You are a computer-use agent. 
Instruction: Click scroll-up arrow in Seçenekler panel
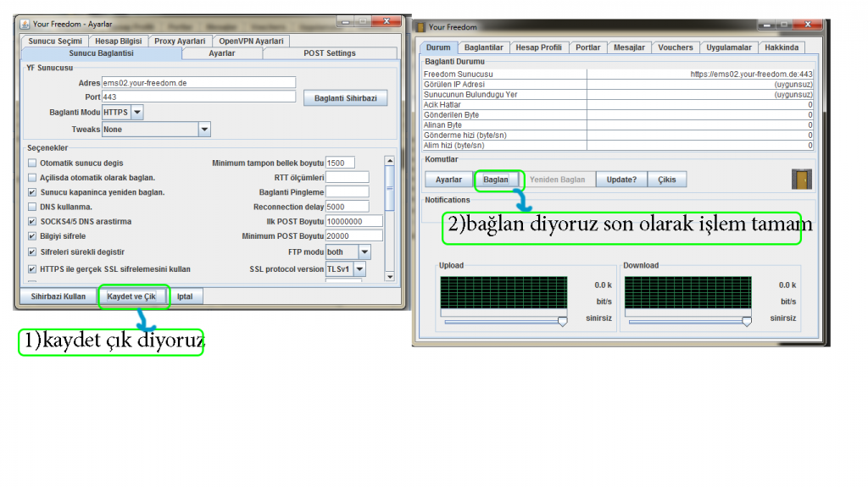click(x=390, y=161)
